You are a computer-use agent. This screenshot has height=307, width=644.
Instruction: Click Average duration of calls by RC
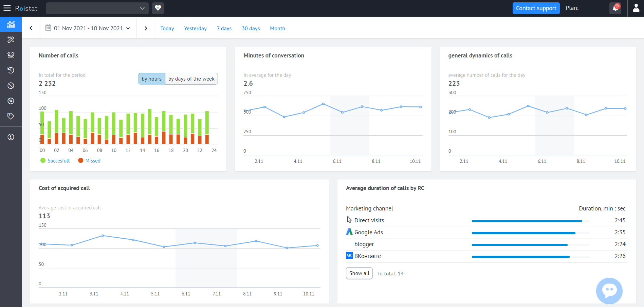tap(385, 188)
